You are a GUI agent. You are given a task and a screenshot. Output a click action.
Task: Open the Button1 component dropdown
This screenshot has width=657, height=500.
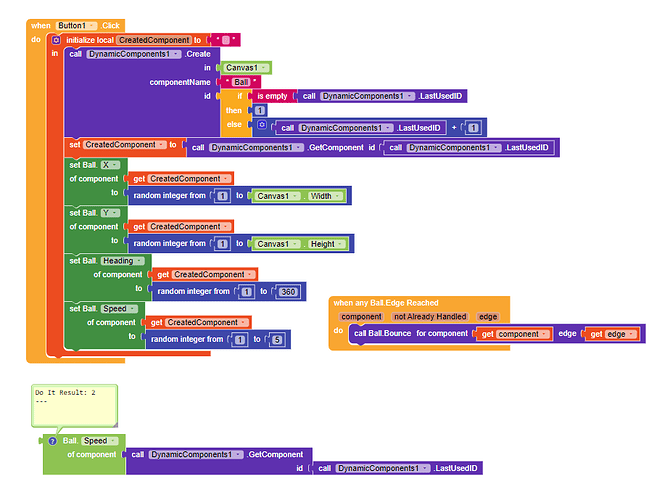coord(76,26)
